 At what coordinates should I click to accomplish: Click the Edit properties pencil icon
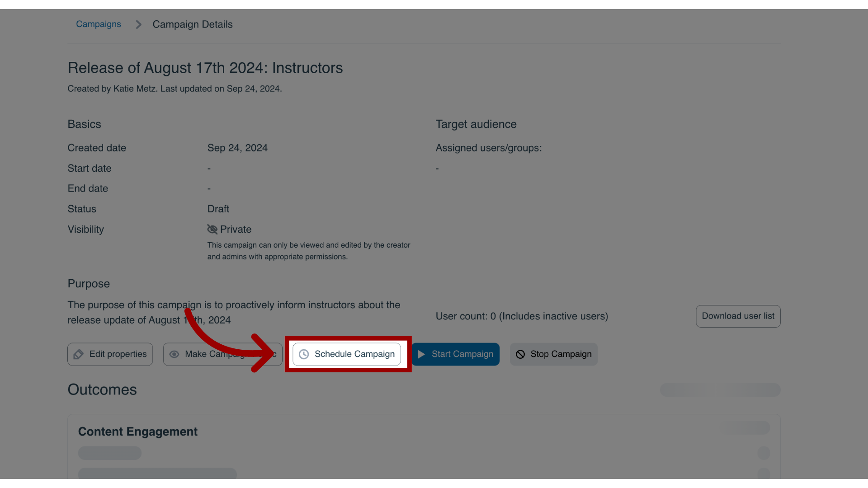[x=78, y=354]
